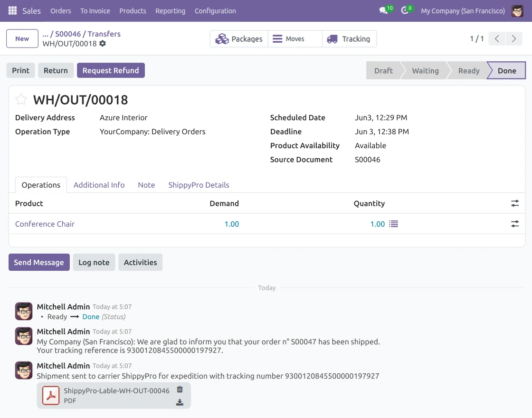Click the Demand value 1.00
Screen dimensions: 532x418
click(232, 224)
